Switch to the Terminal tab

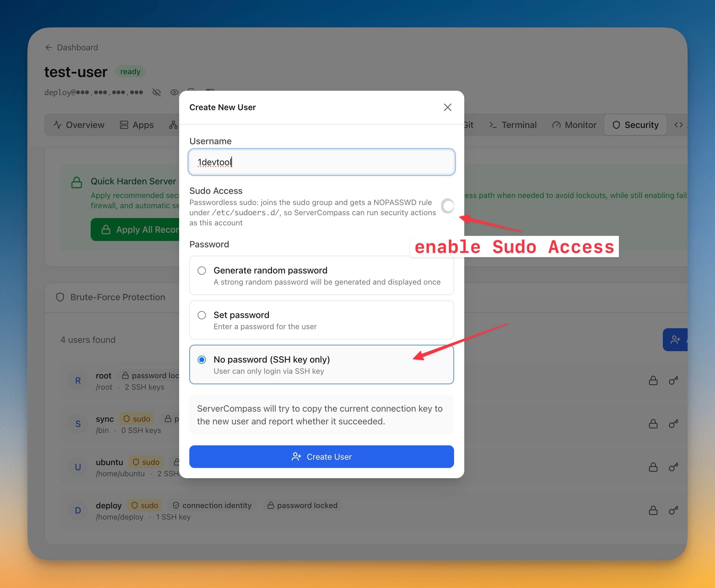(513, 125)
